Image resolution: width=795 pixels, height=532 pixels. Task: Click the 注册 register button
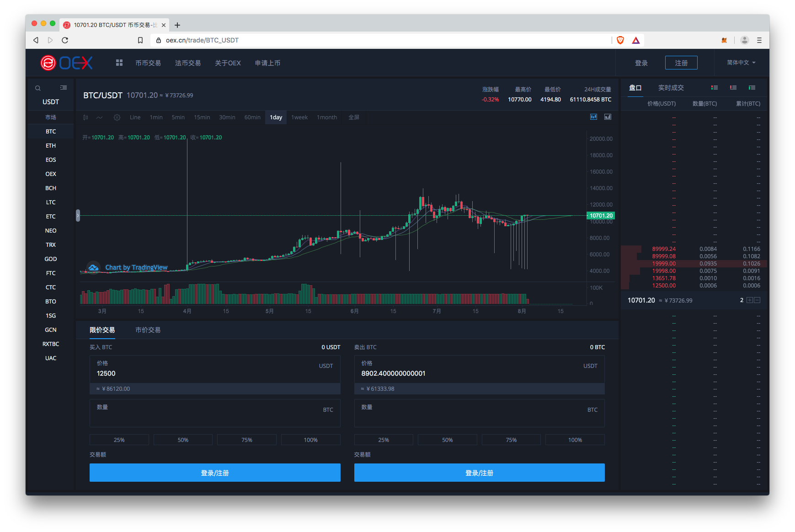(681, 63)
